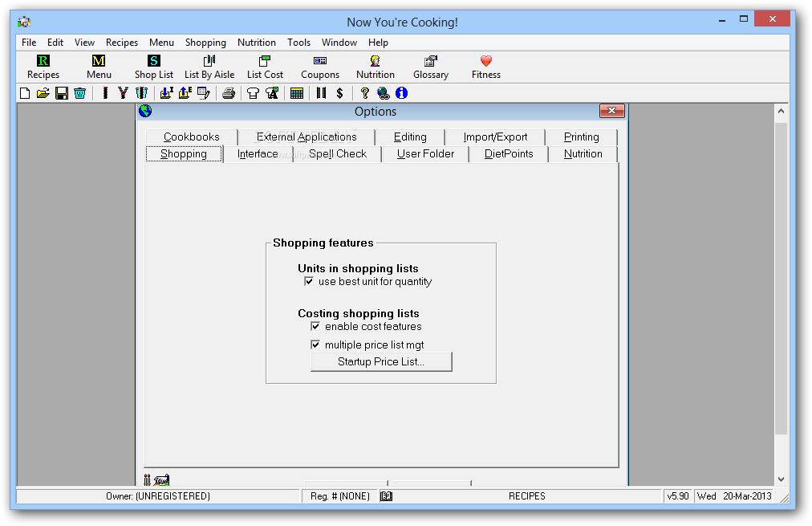Image resolution: width=812 pixels, height=526 pixels.
Task: Click the plain chef hat icon
Action: 253,93
